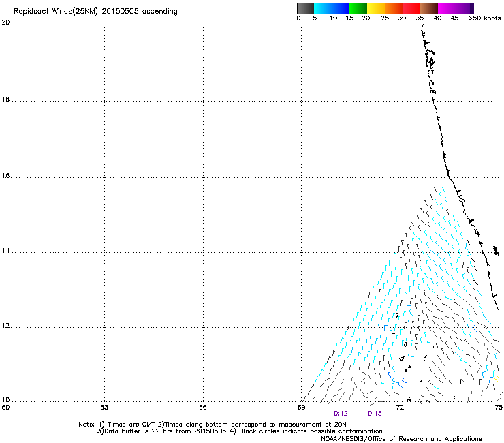Click the latitude label '20'

point(5,22)
